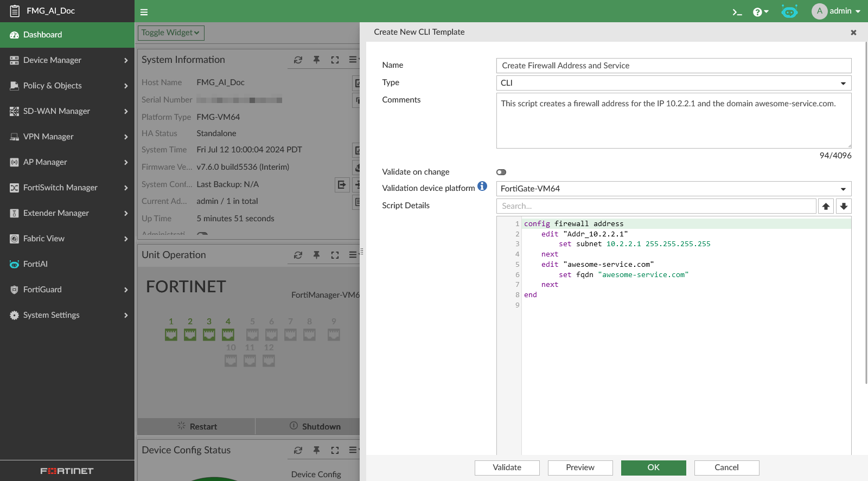Refresh the System Information widget
The image size is (868, 481).
click(298, 60)
